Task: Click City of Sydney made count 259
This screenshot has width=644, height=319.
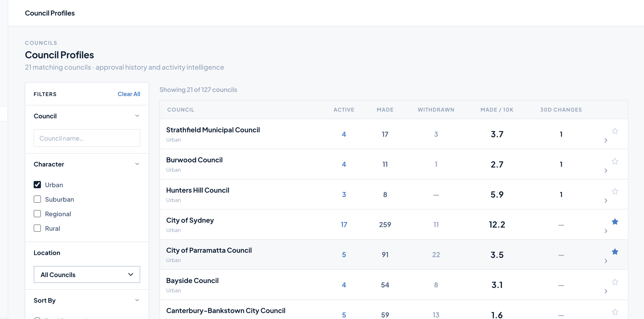Action: [385, 224]
